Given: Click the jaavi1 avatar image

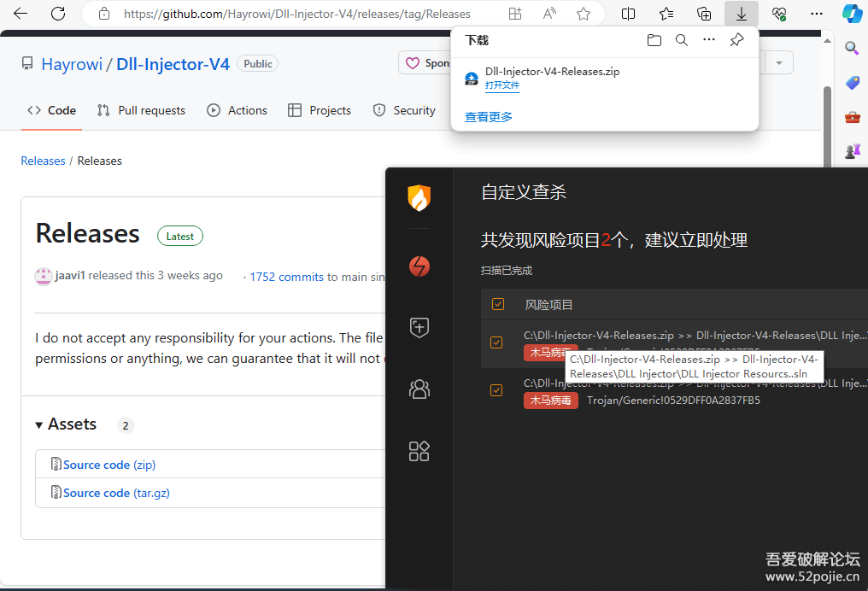Looking at the screenshot, I should (44, 276).
